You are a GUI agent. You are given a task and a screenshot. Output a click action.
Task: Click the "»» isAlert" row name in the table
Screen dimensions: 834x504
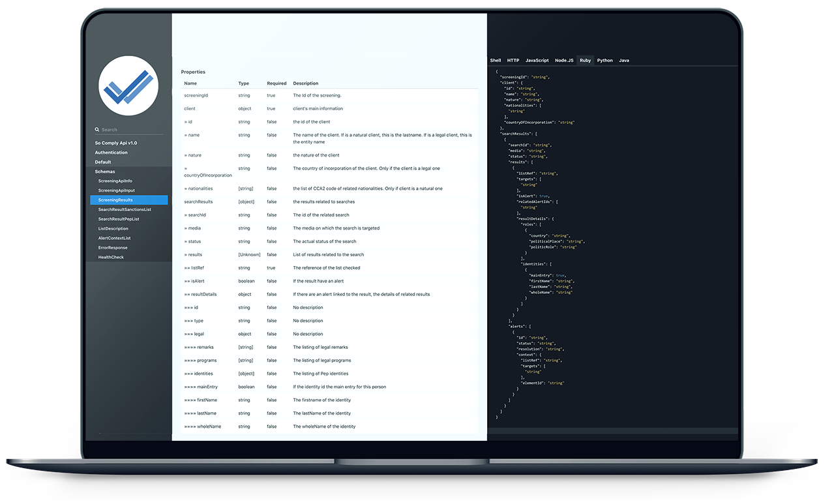tap(194, 281)
